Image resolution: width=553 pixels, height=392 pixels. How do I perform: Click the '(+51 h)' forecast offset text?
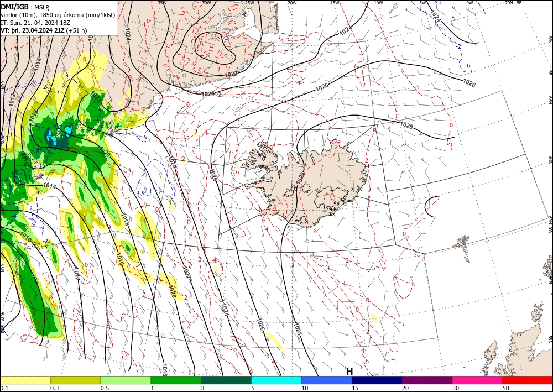76,30
